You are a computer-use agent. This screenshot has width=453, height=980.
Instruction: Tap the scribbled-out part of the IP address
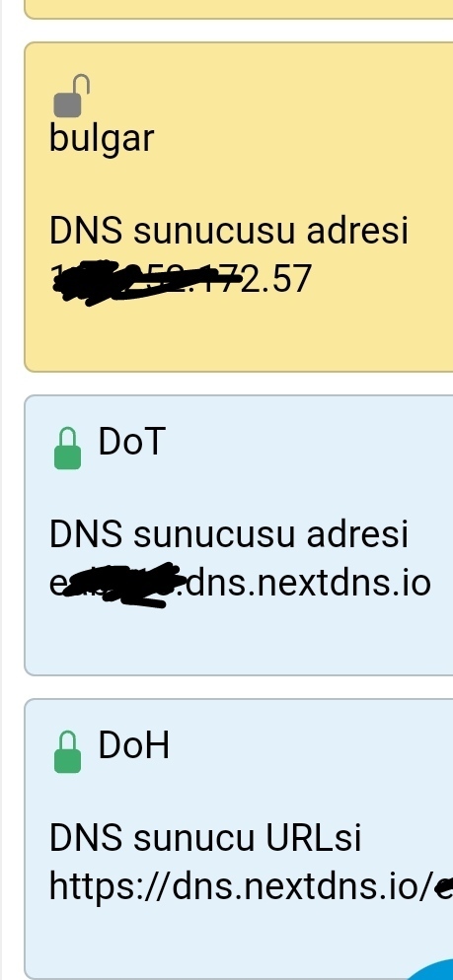[147, 283]
